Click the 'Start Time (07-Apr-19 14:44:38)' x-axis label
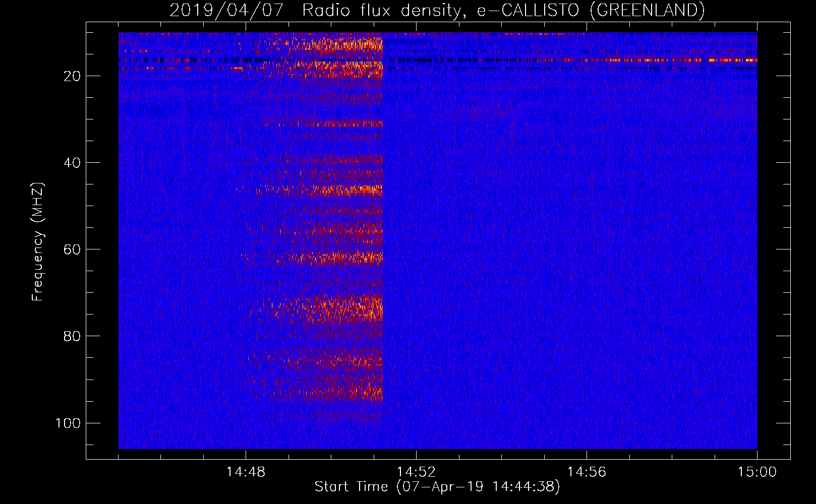Viewport: 816px width, 504px height. (437, 487)
